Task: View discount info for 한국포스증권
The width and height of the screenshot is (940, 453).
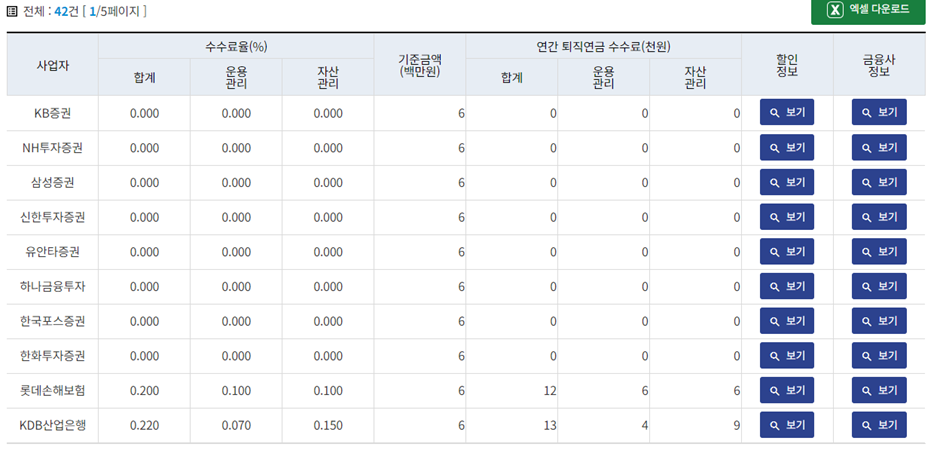Action: [x=787, y=321]
